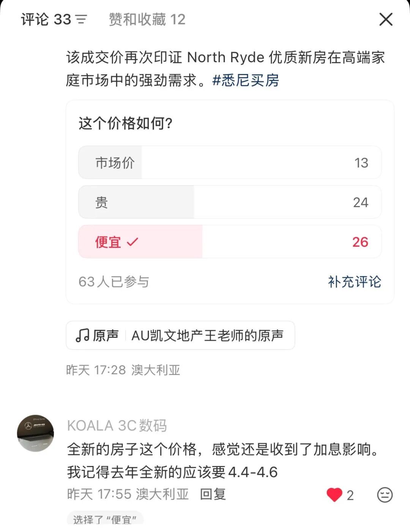This screenshot has width=410, height=532.
Task: Tap the 63人已参与 participant count
Action: (x=114, y=282)
